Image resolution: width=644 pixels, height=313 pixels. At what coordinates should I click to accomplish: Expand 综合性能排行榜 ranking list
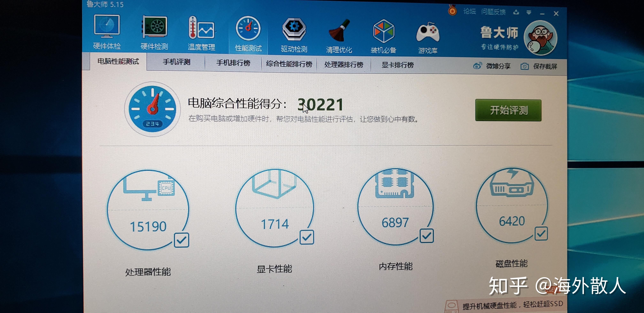(289, 64)
